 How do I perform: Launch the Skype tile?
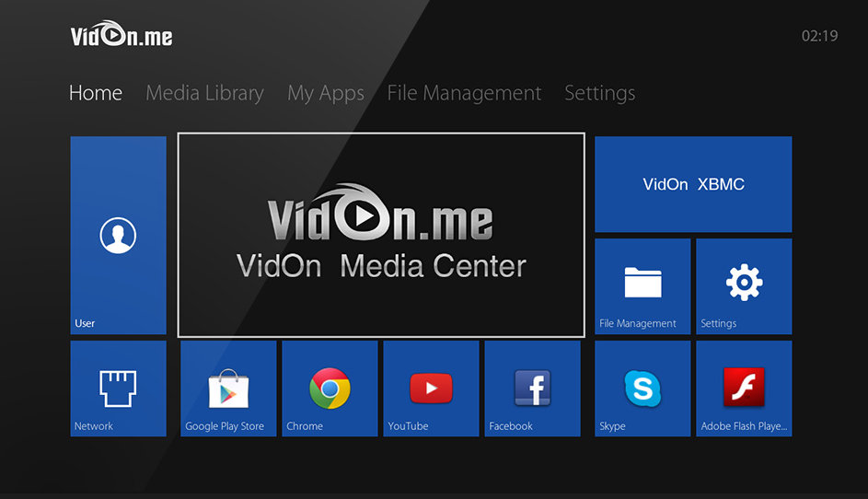click(642, 389)
